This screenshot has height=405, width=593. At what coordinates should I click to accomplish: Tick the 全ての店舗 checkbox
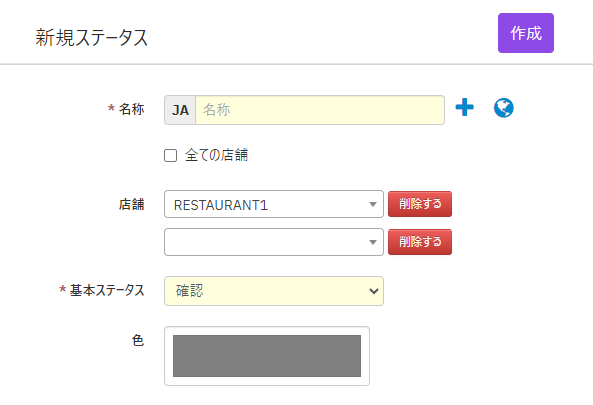coord(171,155)
